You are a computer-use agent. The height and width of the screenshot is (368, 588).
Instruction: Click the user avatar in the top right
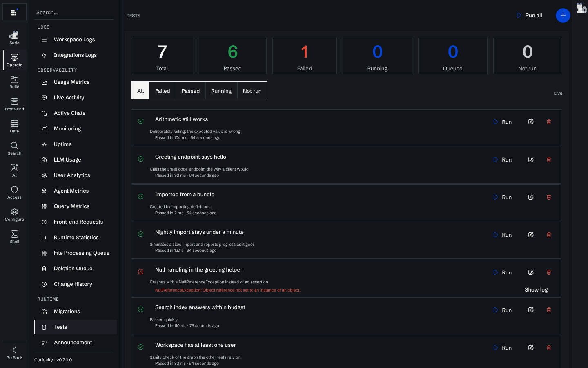581,8
